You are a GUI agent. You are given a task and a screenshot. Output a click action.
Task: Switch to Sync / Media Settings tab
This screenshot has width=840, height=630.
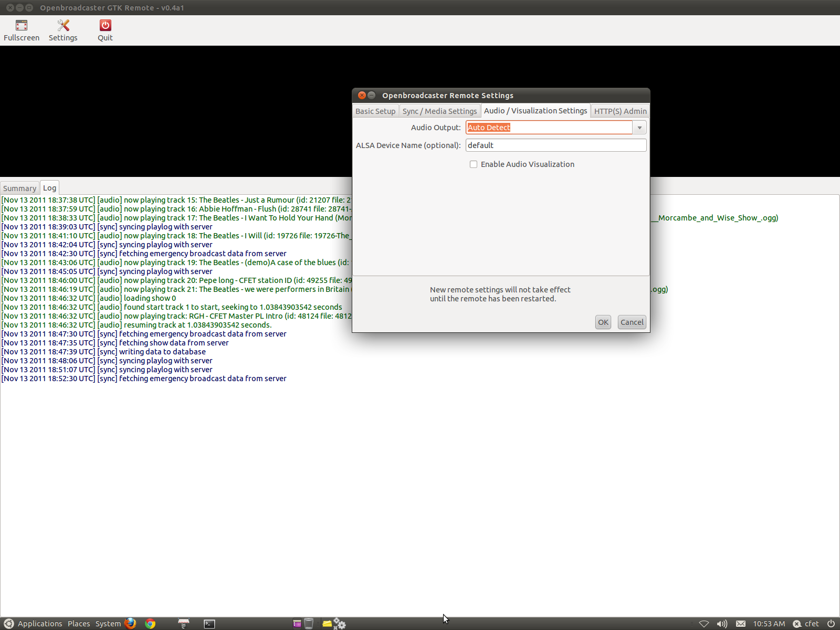pos(439,111)
